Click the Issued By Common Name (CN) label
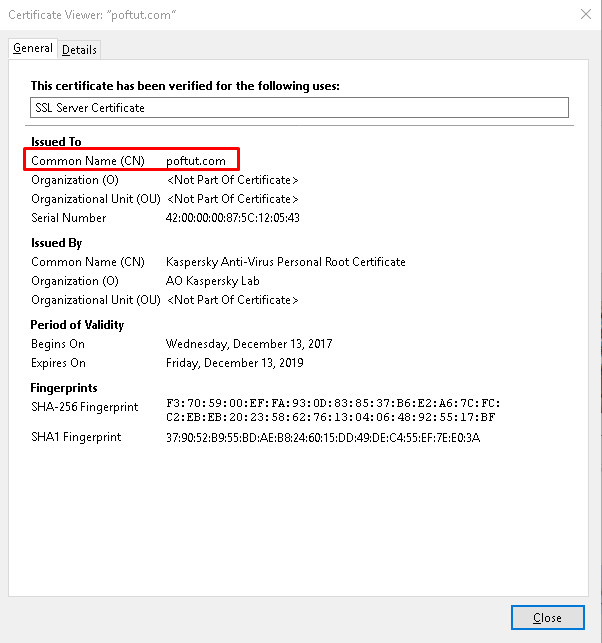The image size is (602, 643). pyautogui.click(x=88, y=262)
